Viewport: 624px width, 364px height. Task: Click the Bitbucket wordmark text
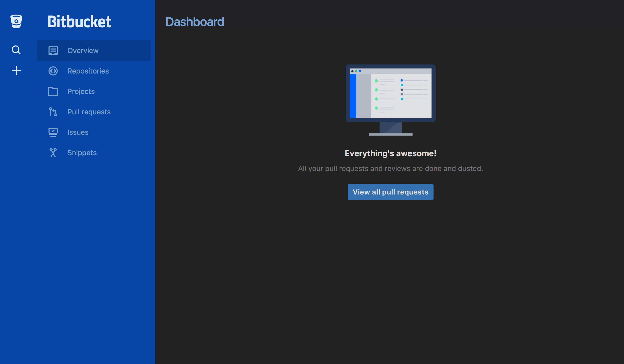(79, 22)
